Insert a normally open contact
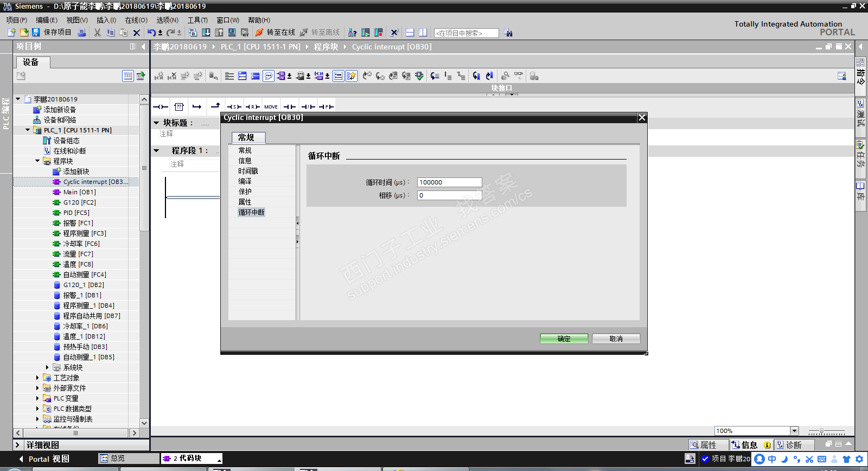 coord(290,107)
